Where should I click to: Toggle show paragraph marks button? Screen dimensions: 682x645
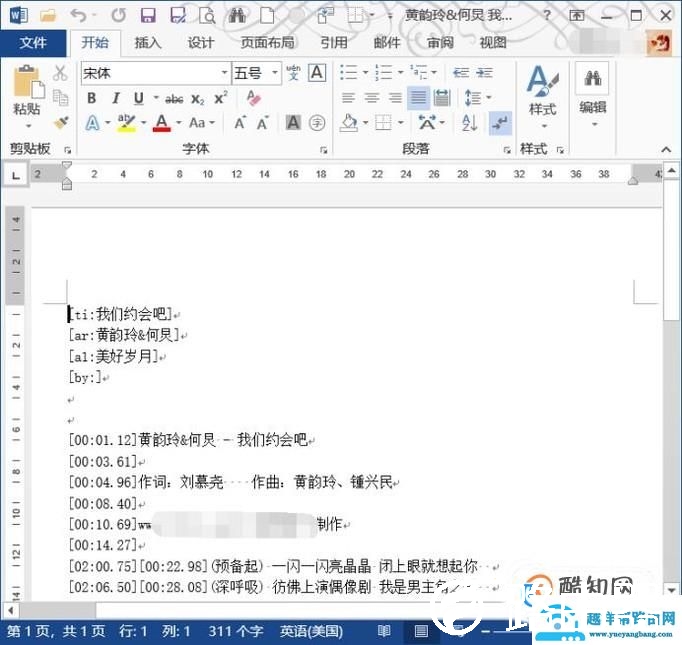500,123
